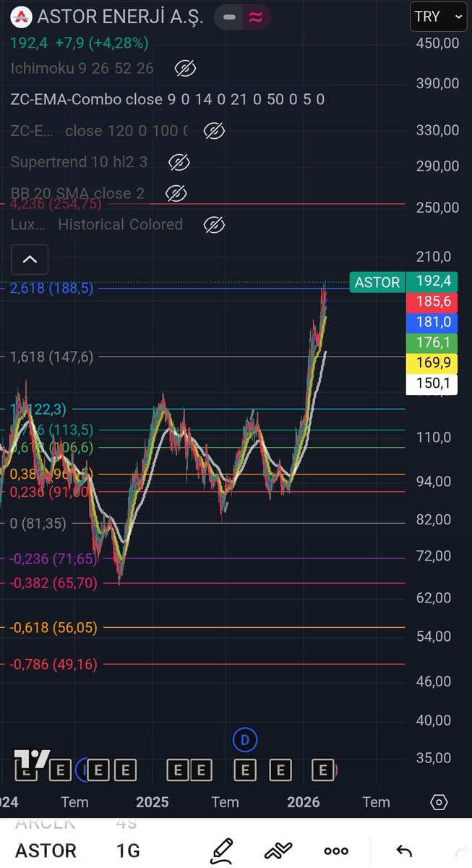The width and height of the screenshot is (472, 868).
Task: Click the 2026 time axis label
Action: tap(304, 802)
